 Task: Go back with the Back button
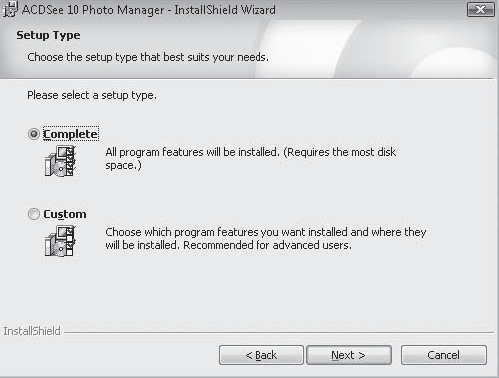coord(261,355)
